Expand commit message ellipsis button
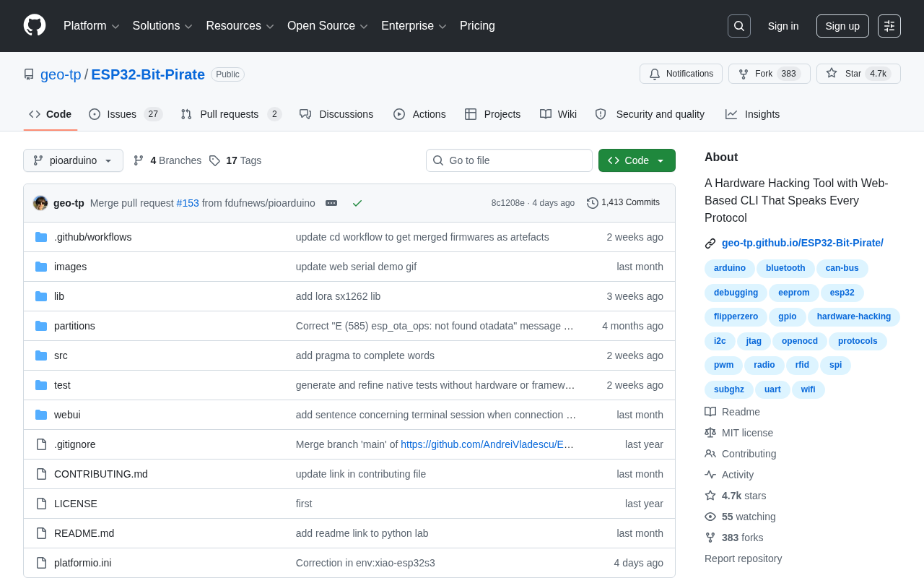 pos(331,203)
